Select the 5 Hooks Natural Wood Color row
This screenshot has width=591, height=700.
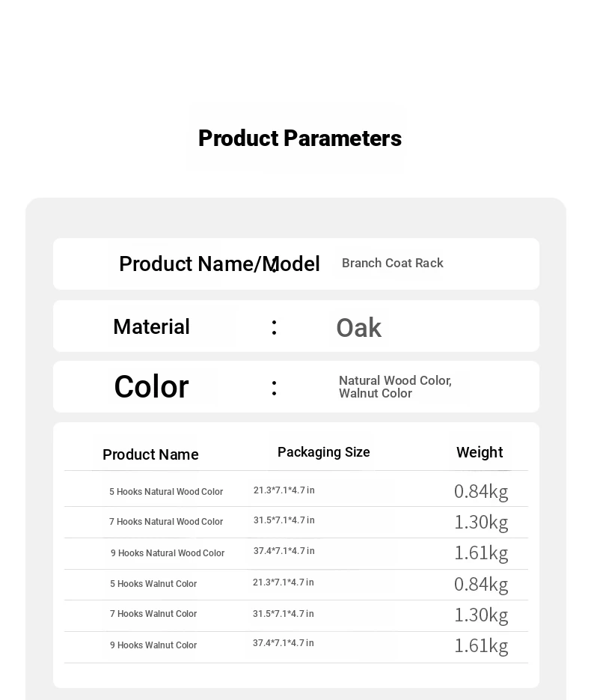[x=295, y=490]
